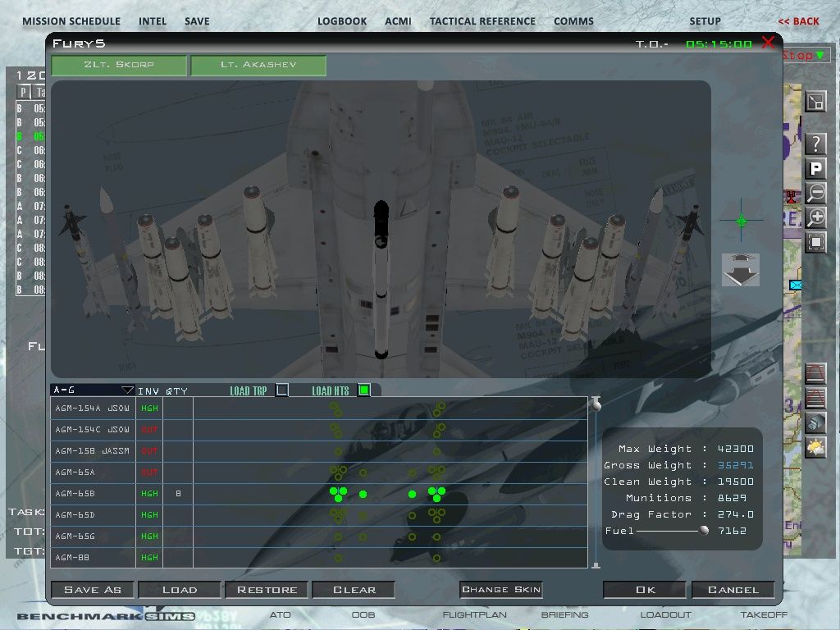This screenshot has width=840, height=630.
Task: Open the COMMS menu item
Action: (x=573, y=21)
